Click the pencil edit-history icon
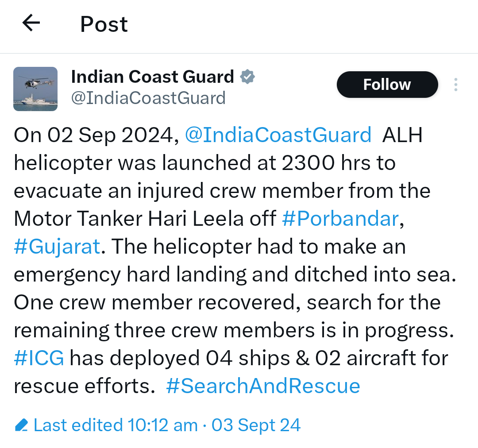478x448 pixels. pos(21,425)
